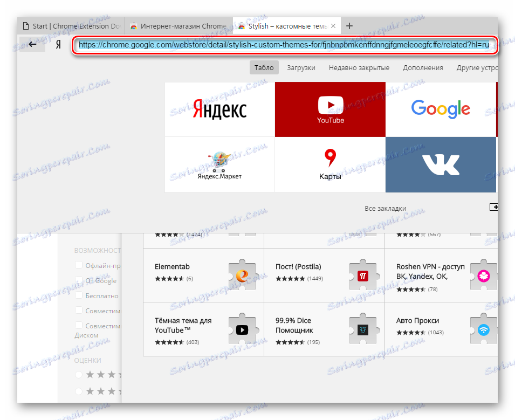This screenshot has height=420, width=515.
Task: Click Postila rating count (1449)
Action: coord(315,279)
